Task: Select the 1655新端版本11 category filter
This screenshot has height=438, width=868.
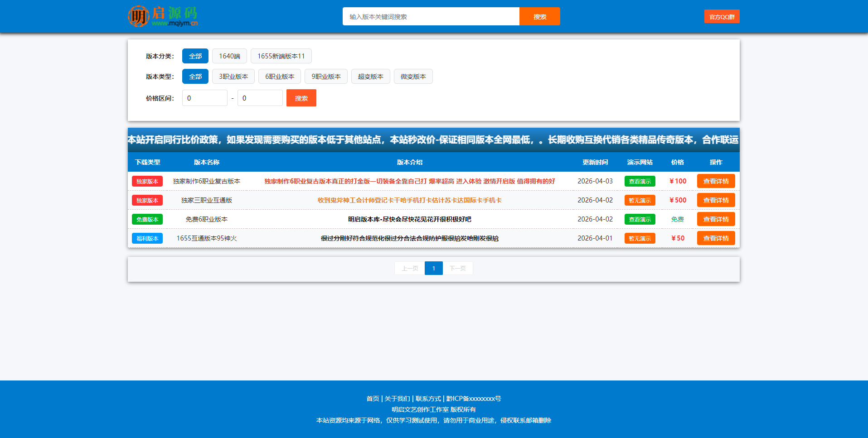Action: [281, 56]
